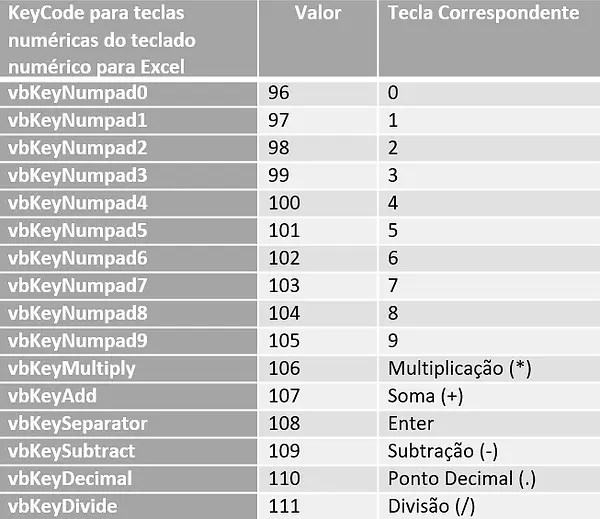
Task: Click the Valor column header
Action: tap(318, 14)
